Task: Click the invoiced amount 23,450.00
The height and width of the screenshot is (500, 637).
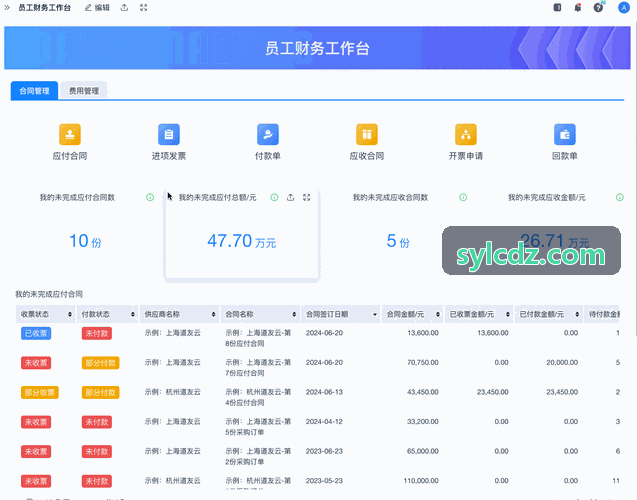Action: point(492,392)
